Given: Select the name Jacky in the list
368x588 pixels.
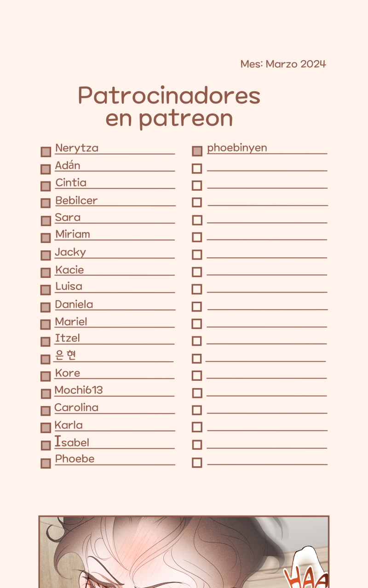Looking at the screenshot, I should (x=70, y=252).
